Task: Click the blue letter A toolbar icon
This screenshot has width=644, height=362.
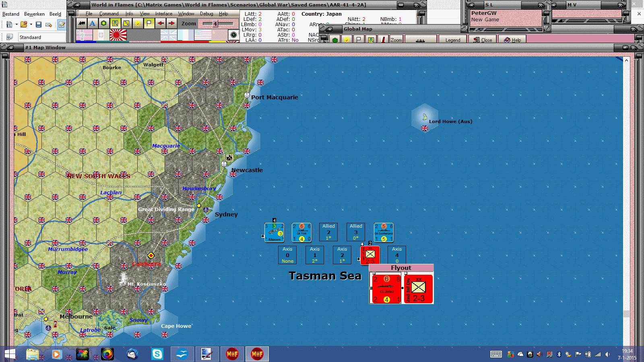Action: point(93,23)
